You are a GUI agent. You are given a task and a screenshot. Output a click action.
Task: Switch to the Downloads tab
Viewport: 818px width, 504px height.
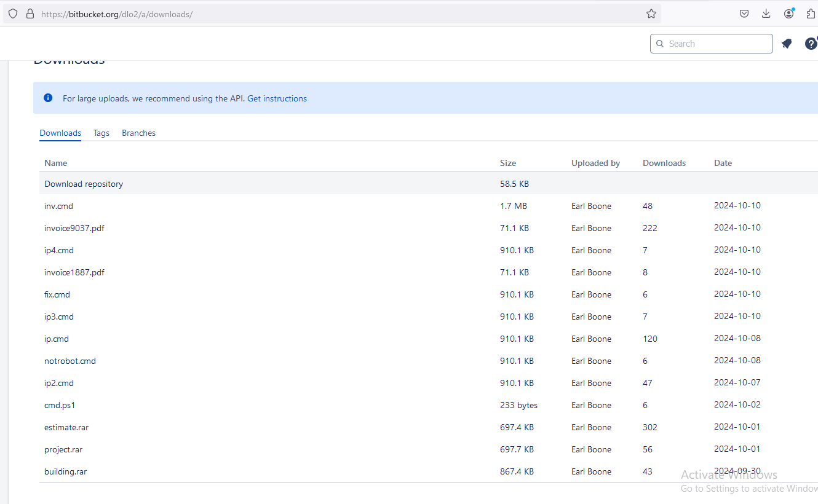(x=60, y=133)
